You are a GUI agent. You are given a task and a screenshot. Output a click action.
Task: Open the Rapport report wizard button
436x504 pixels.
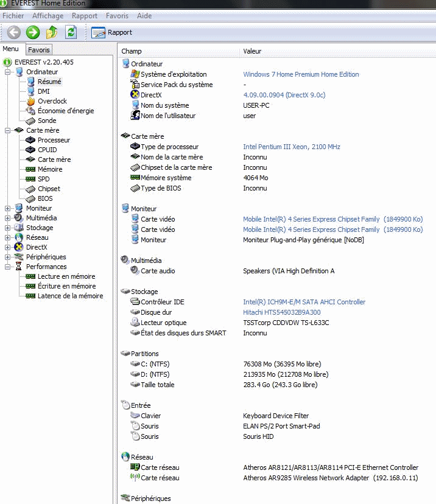(112, 32)
